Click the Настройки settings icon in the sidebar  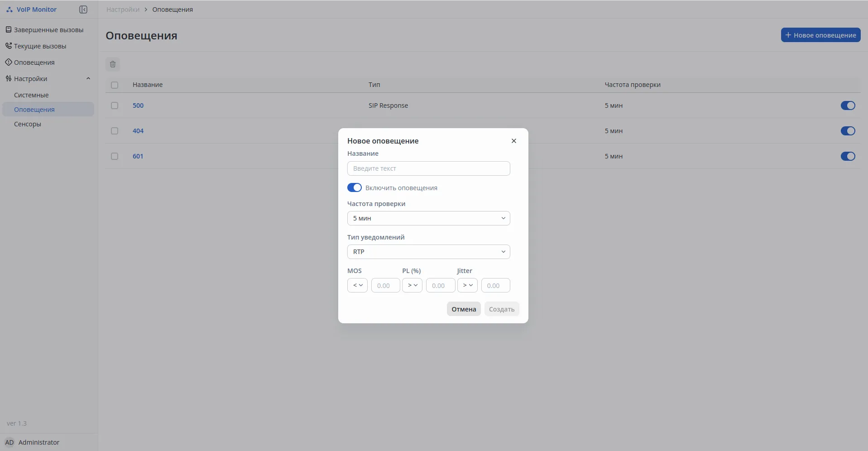(x=8, y=79)
